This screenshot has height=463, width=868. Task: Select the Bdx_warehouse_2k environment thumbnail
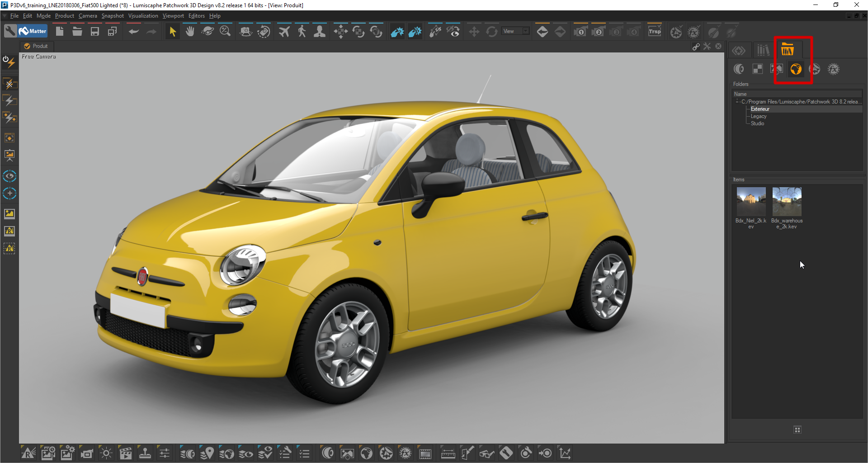pyautogui.click(x=787, y=203)
